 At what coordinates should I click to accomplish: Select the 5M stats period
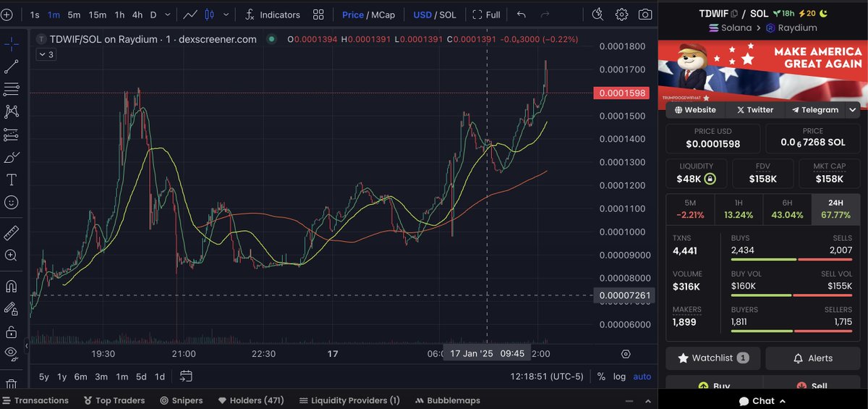690,209
